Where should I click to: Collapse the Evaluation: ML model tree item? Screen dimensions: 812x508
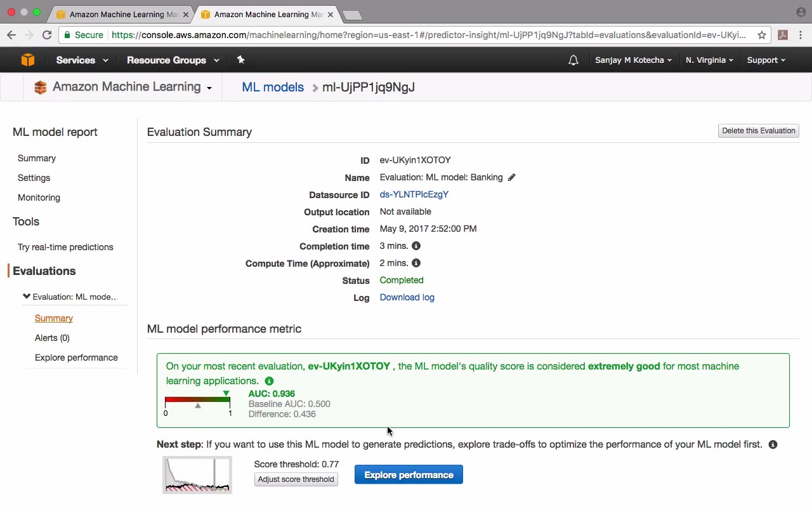[x=27, y=297]
